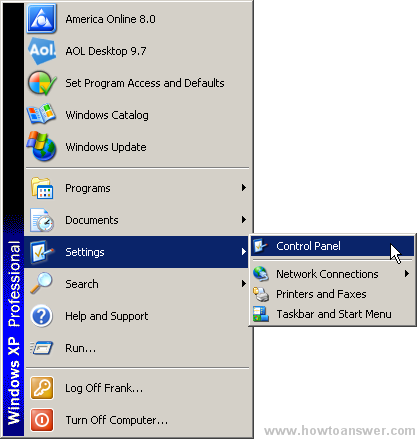Expand the Documents submenu arrow
The width and height of the screenshot is (417, 439).
244,220
